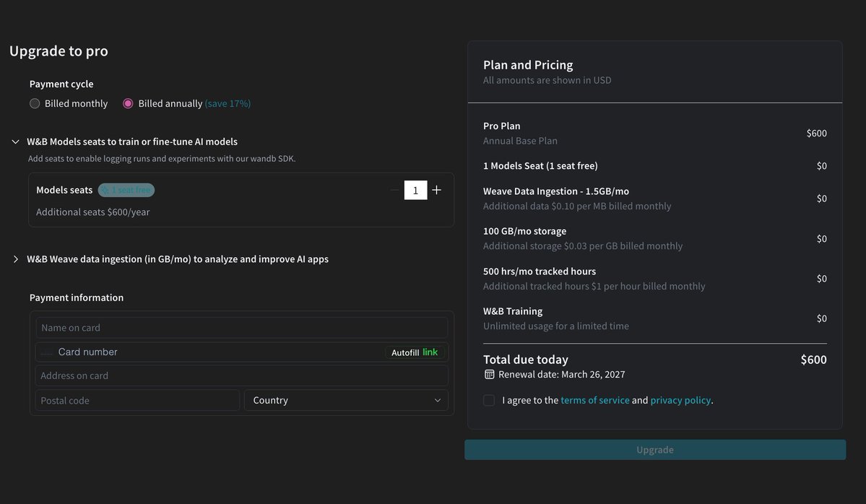The height and width of the screenshot is (504, 866).
Task: Click the Name on card field
Action: 241,328
